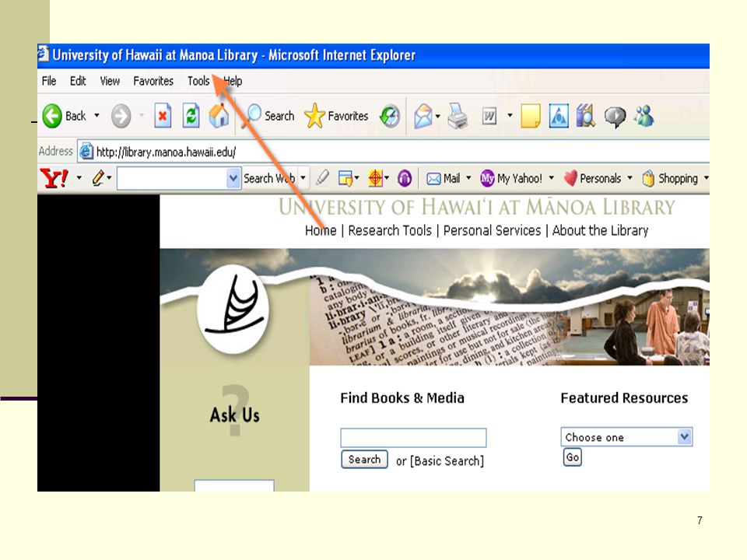Open the Research books icon
This screenshot has height=560, width=747.
click(x=585, y=116)
